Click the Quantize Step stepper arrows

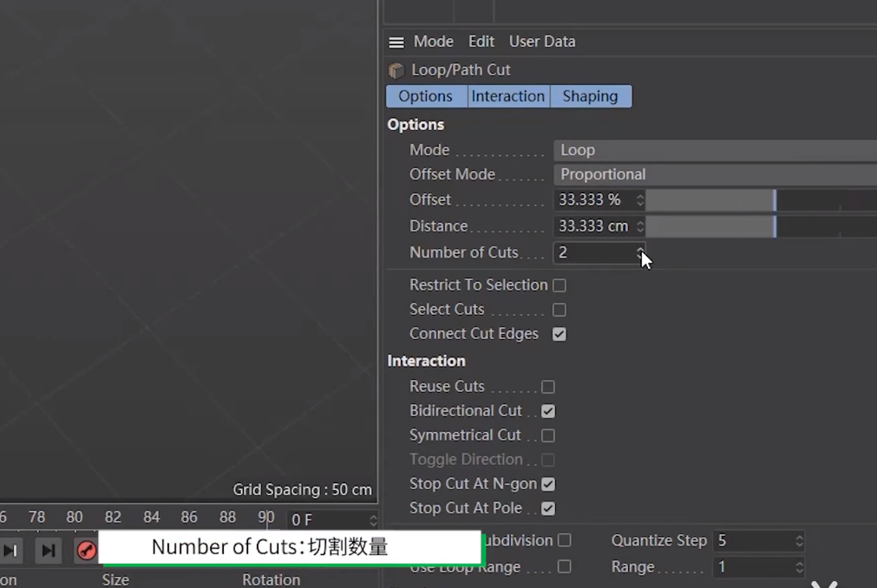[x=799, y=540]
